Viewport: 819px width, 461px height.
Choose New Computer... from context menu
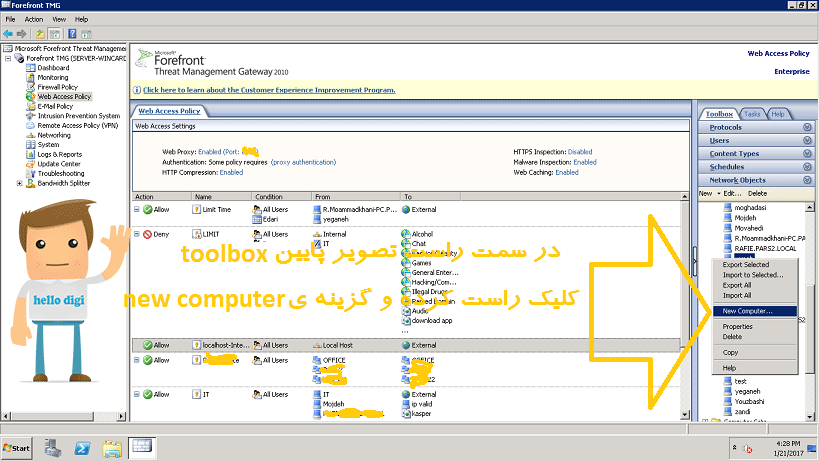[755, 311]
